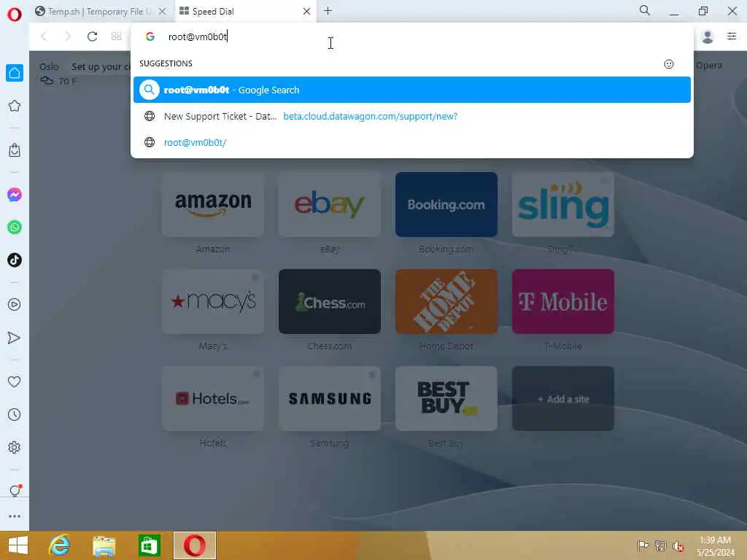
Task: Open the profile account icon
Action: click(x=708, y=36)
